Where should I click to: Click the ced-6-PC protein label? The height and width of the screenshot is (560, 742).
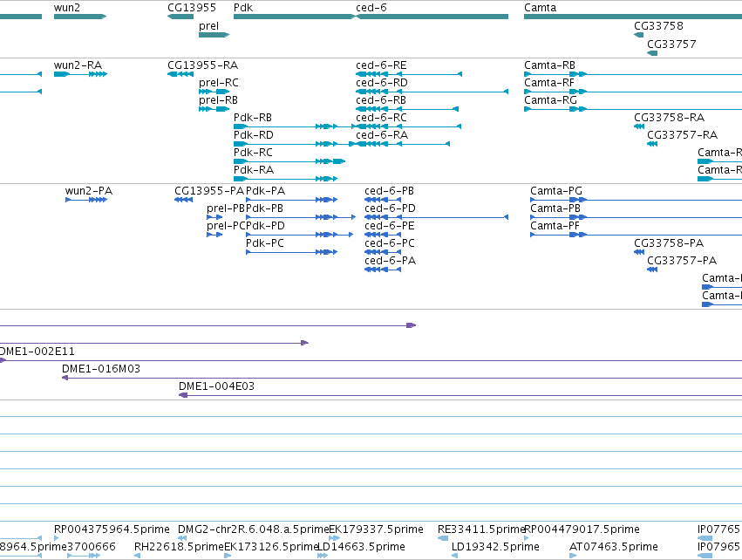click(x=390, y=243)
